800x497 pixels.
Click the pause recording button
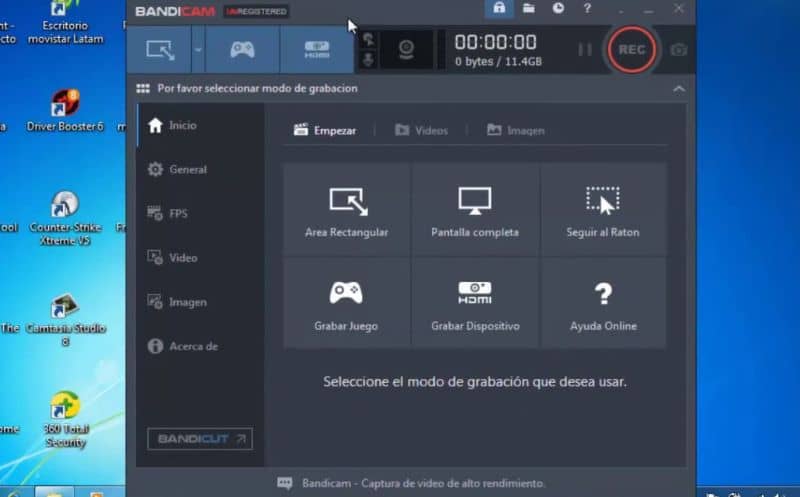(x=585, y=49)
